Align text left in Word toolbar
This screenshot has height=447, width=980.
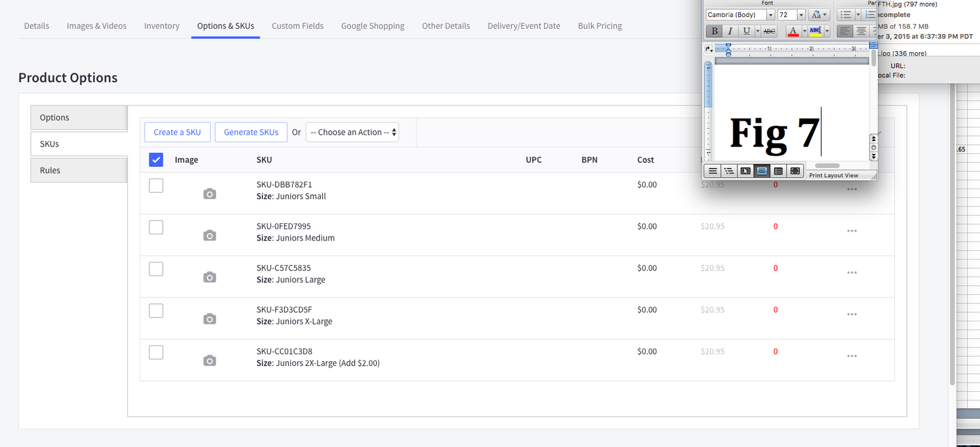845,31
